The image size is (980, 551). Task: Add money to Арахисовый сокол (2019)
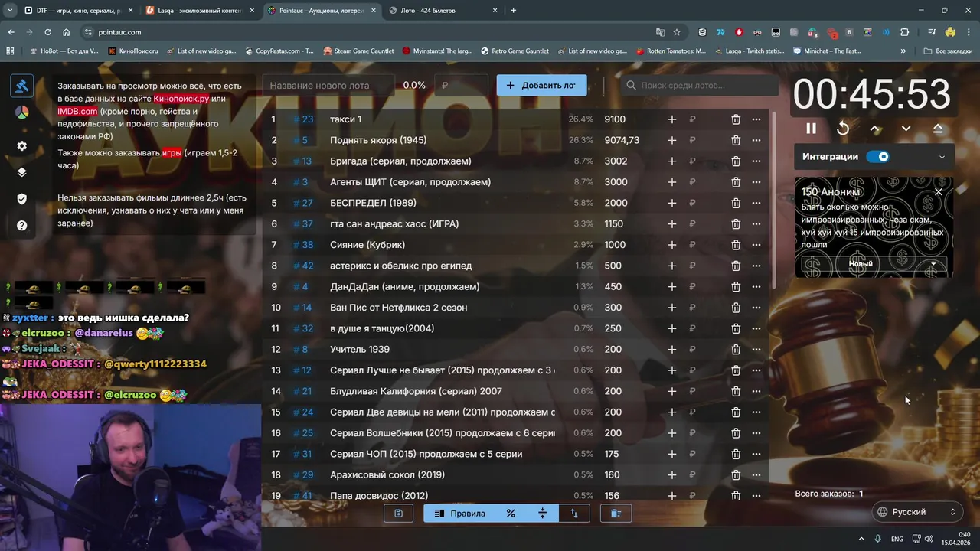click(x=671, y=474)
